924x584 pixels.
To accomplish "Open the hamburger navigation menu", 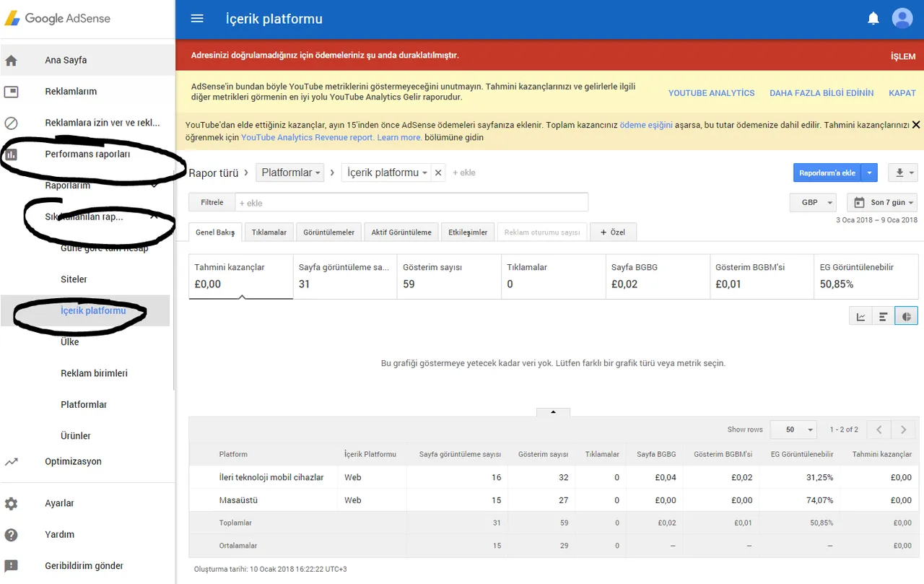I will [197, 19].
